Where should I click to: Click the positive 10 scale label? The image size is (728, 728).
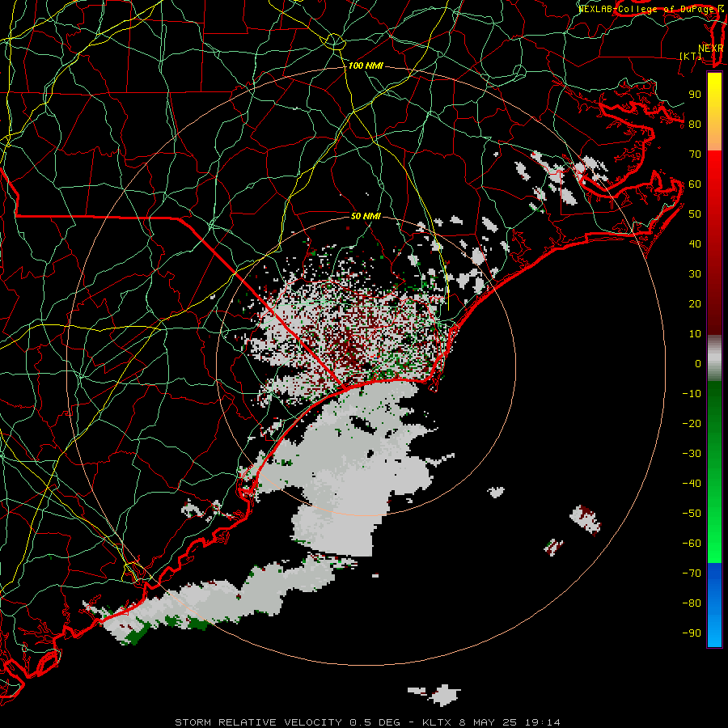point(695,334)
